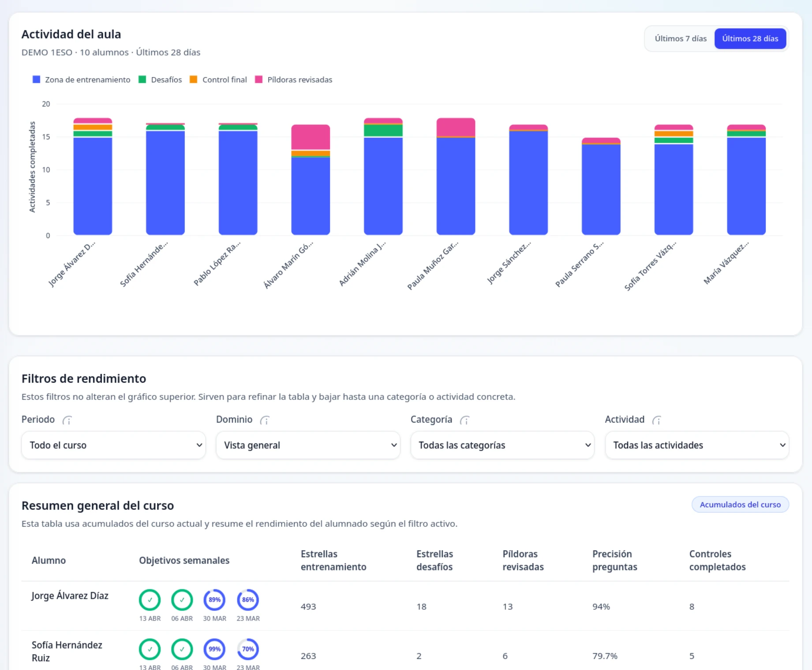Click the orange Control final legend swatch

pyautogui.click(x=194, y=80)
